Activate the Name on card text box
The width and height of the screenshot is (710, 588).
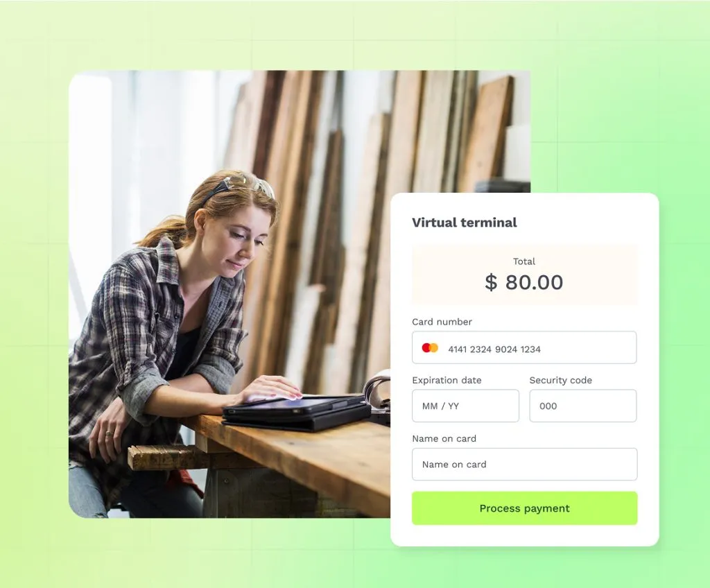pos(524,465)
